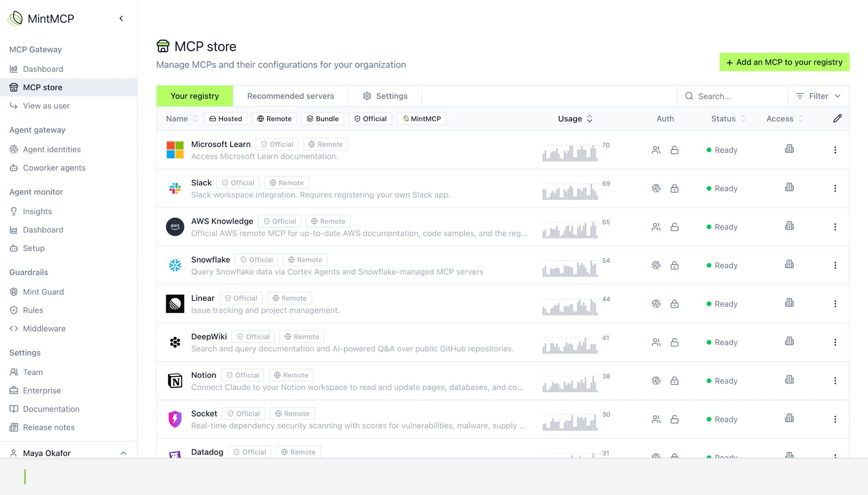Click the pencil edit icon in table header
Viewport: 868px width, 495px height.
(x=837, y=119)
